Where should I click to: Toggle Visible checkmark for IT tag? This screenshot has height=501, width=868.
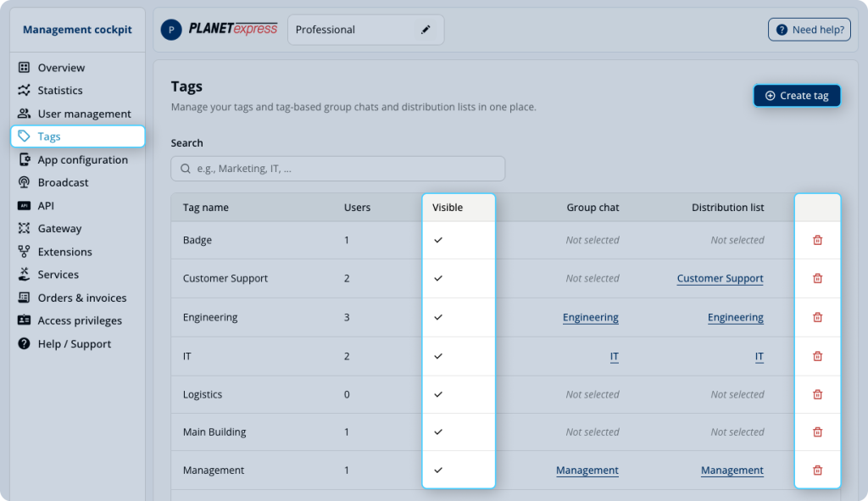(438, 356)
